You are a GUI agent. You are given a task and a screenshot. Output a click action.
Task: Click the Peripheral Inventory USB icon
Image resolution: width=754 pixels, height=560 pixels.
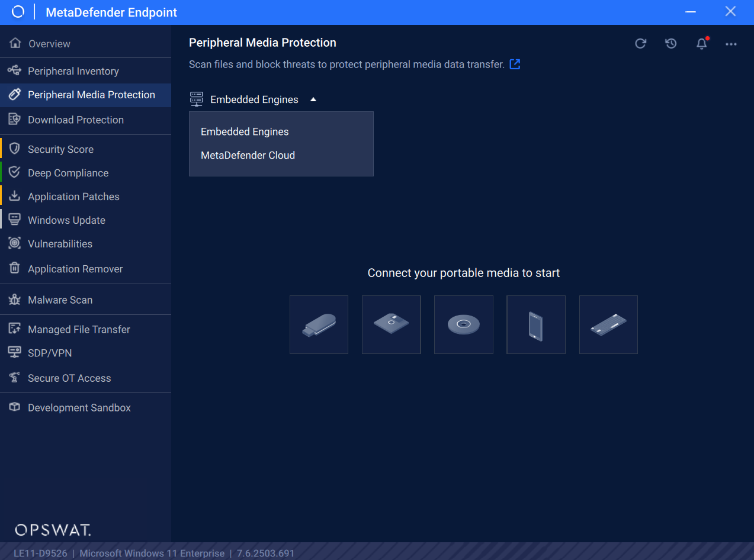[14, 70]
